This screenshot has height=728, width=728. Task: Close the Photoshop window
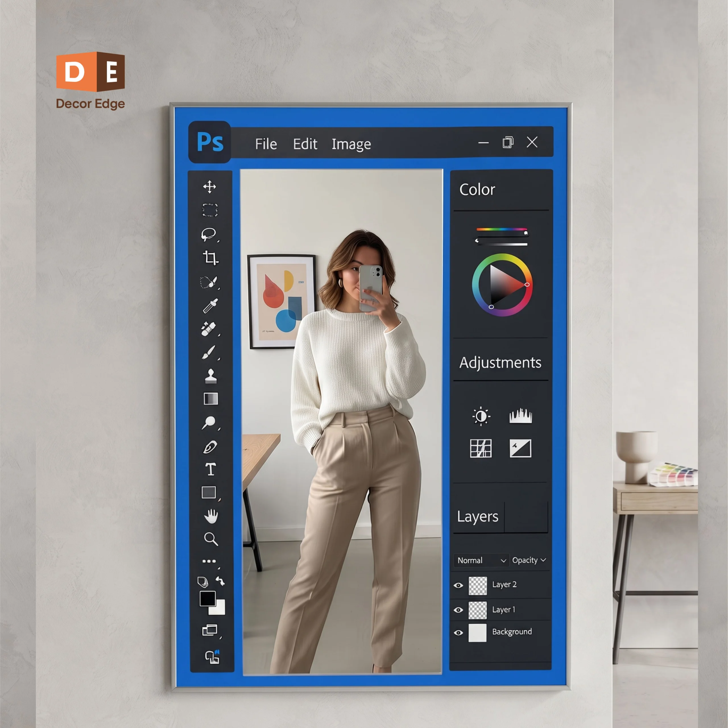pyautogui.click(x=532, y=142)
